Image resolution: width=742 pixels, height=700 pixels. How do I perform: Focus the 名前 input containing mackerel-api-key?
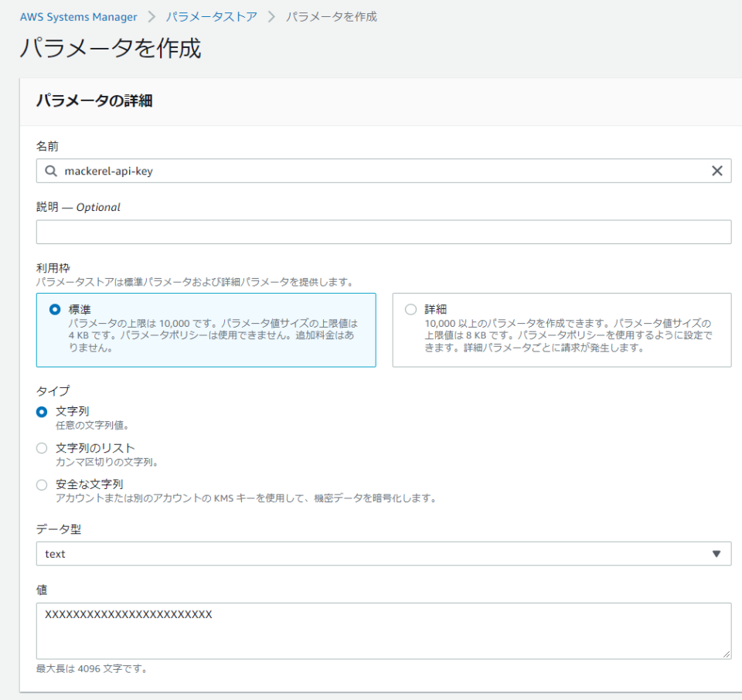tap(384, 171)
